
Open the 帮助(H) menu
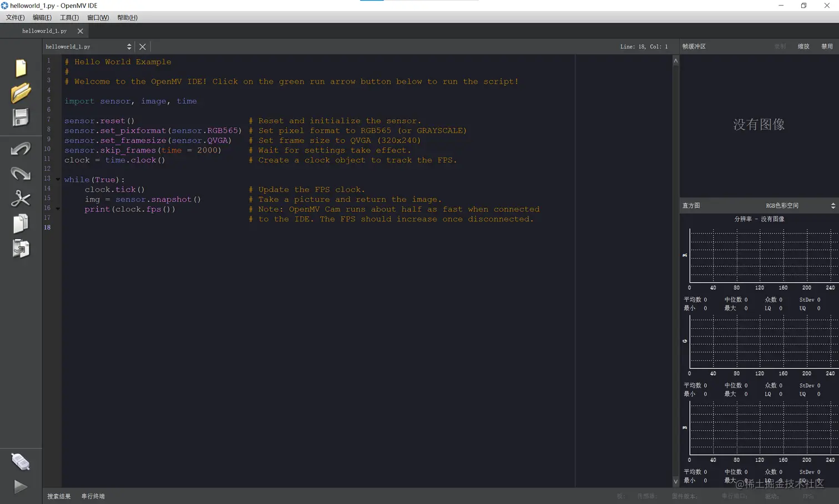(127, 18)
